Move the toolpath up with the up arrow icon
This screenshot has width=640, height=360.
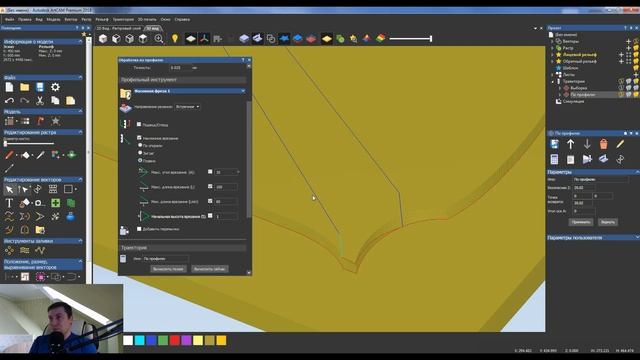(x=571, y=144)
